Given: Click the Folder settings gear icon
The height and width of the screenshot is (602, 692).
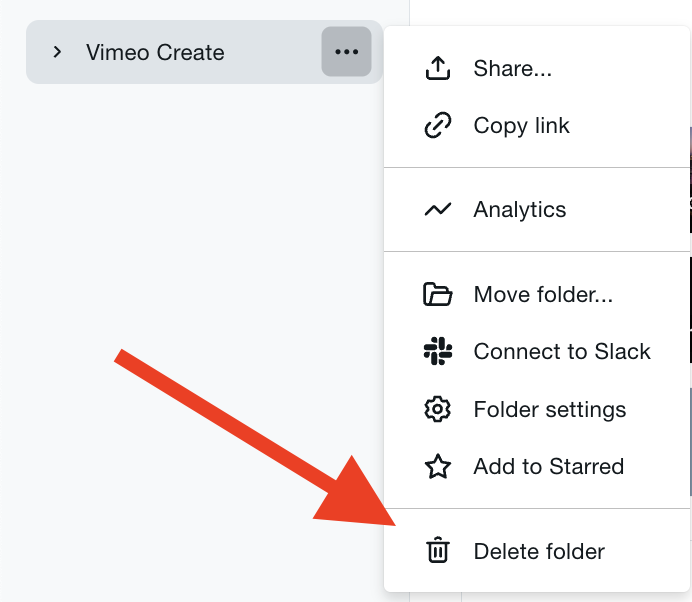Looking at the screenshot, I should pos(437,410).
